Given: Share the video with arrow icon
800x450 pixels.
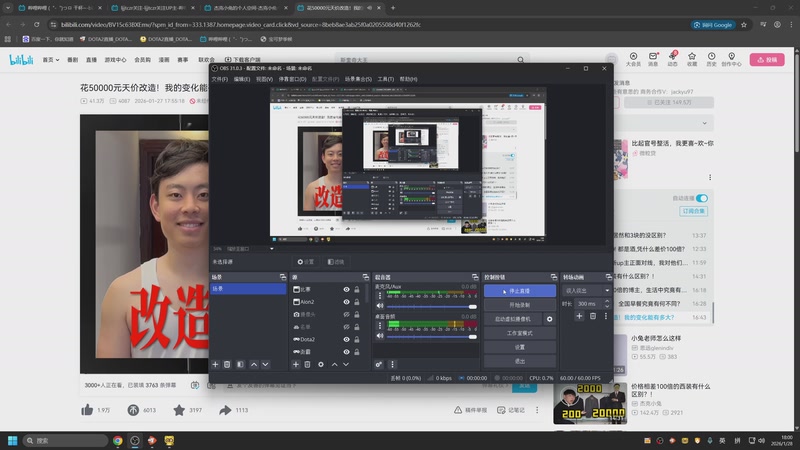Looking at the screenshot, I should click(x=225, y=410).
